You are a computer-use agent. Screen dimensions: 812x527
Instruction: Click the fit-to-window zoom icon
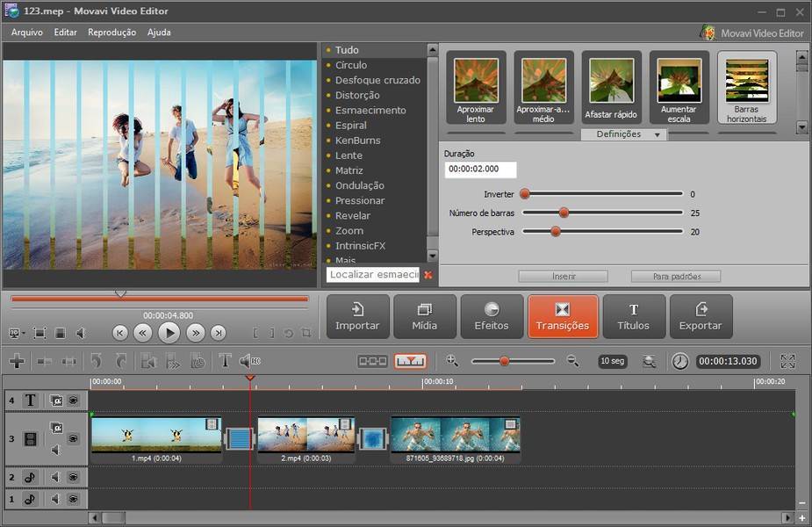pyautogui.click(x=649, y=361)
